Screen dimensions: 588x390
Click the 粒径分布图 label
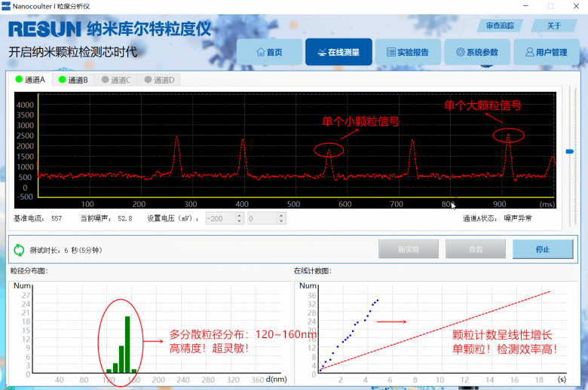[29, 271]
